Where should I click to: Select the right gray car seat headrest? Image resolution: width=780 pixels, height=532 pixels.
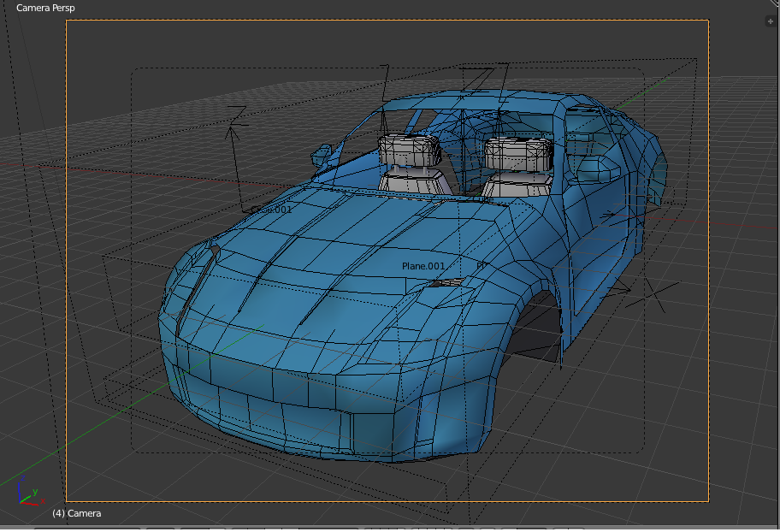click(x=519, y=154)
